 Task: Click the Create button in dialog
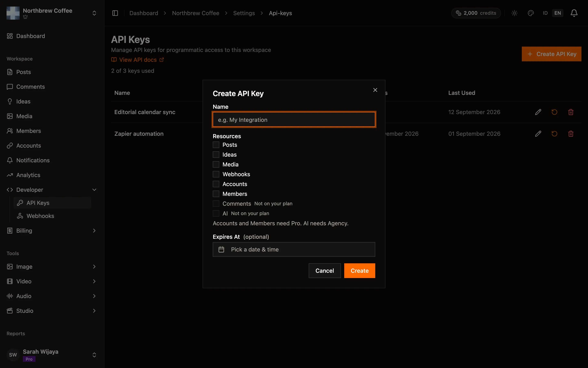360,271
